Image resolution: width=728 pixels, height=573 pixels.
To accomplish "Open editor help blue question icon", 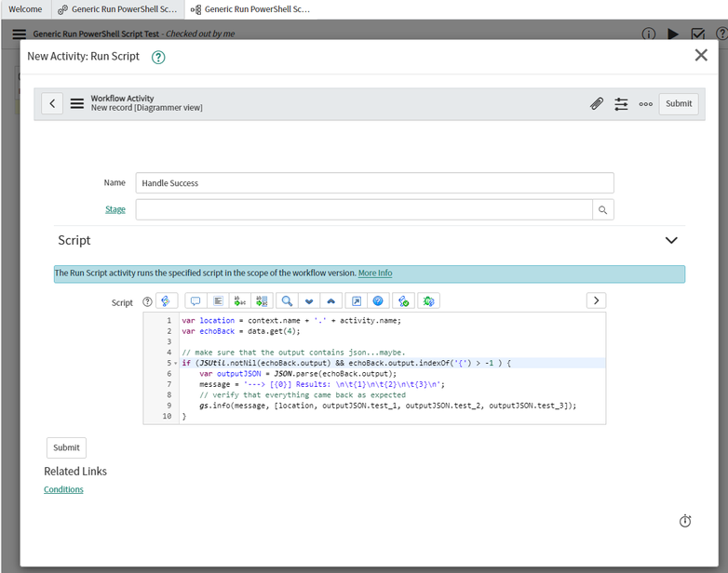I will (378, 301).
